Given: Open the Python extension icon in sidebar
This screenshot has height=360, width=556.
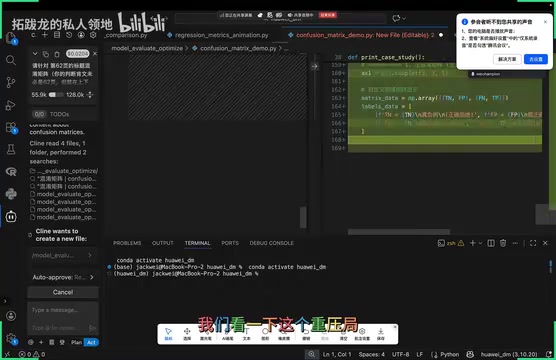Looking at the screenshot, I should (x=11, y=194).
